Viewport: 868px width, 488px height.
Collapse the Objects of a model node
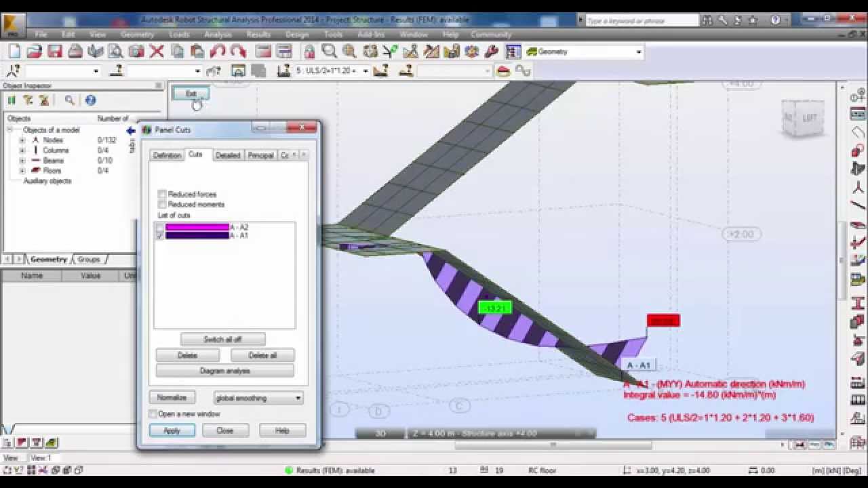tap(10, 129)
